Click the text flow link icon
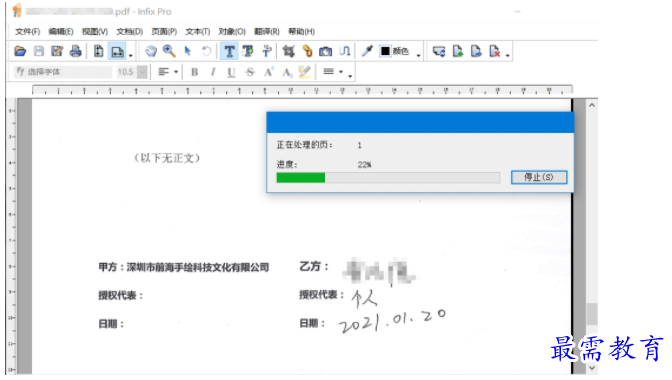This screenshot has width=672, height=380. (345, 51)
